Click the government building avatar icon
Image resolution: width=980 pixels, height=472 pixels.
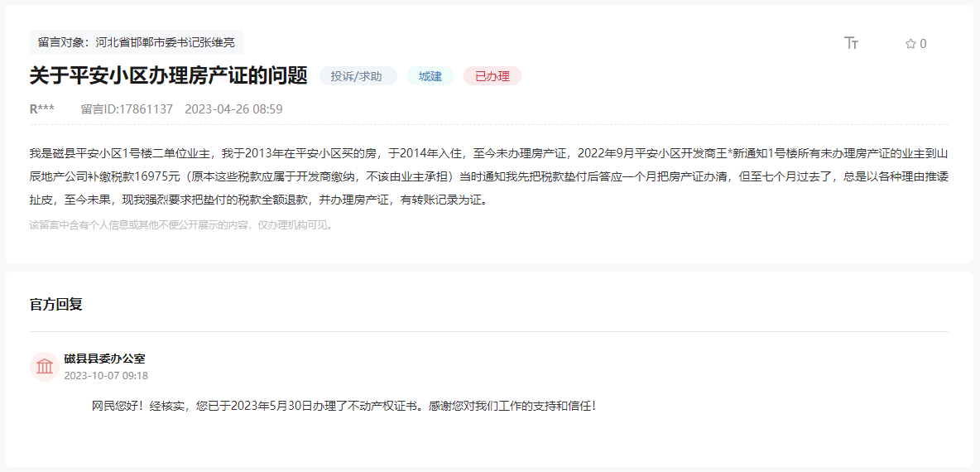click(45, 366)
